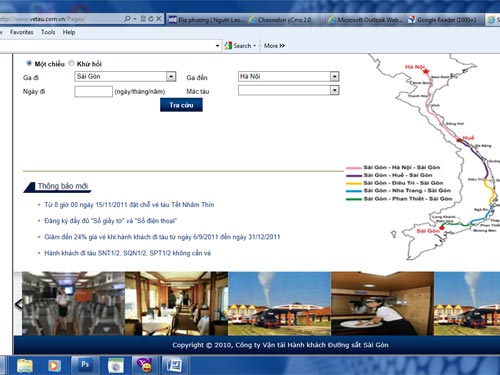Open the Ga đi dropdown showing Sài Gòn
The height and width of the screenshot is (375, 500).
point(125,77)
